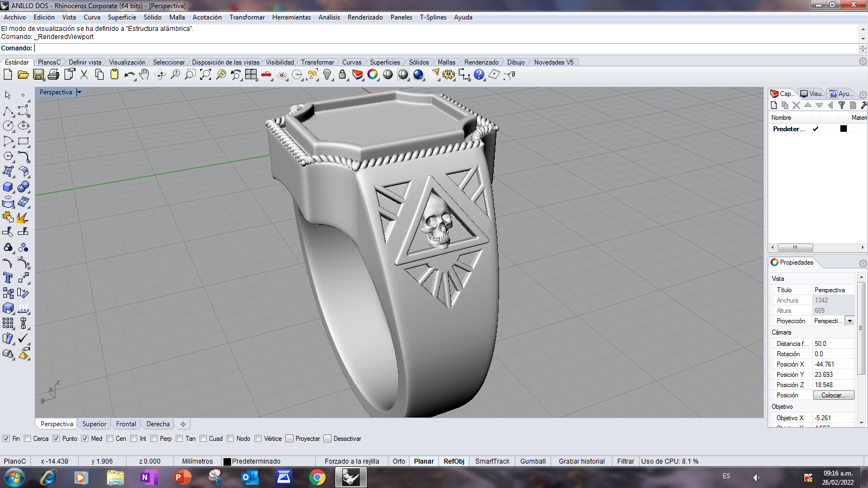Screen dimensions: 868x488
Task: Open the Perspectiva viewport title dropdown
Action: click(x=79, y=92)
